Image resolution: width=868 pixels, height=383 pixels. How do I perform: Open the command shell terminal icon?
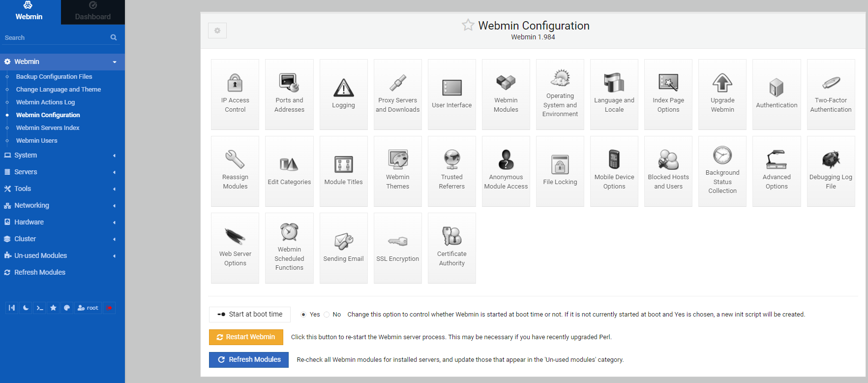[x=40, y=308]
